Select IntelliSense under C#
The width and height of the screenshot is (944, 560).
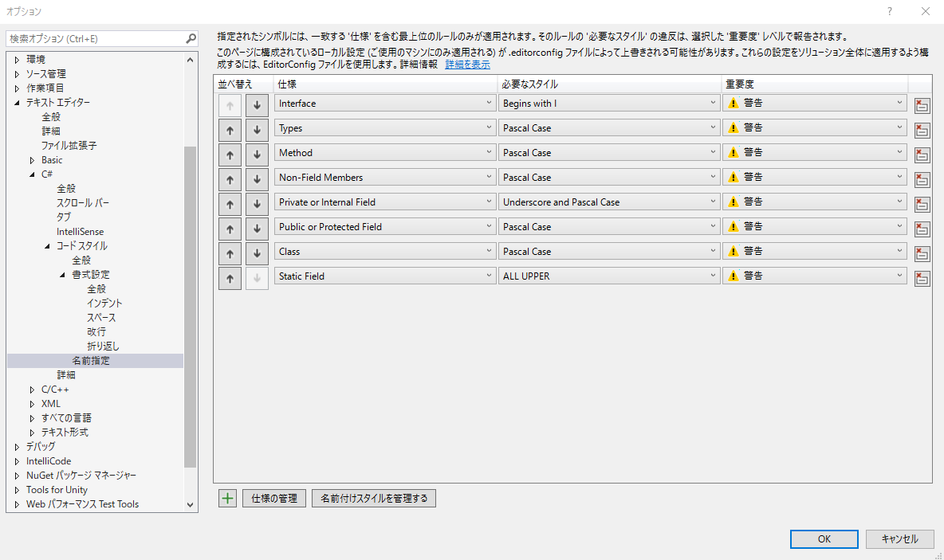[80, 232]
